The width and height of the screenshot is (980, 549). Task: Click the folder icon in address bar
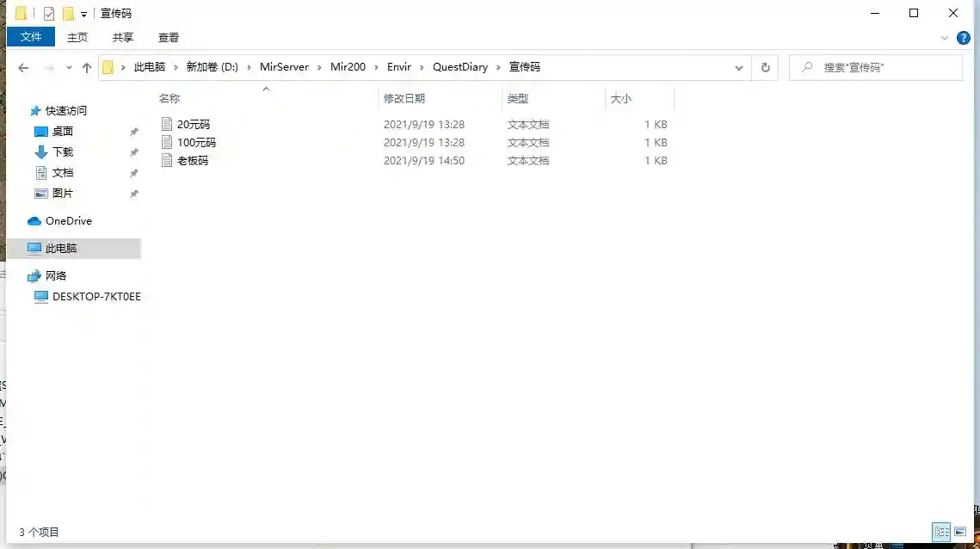click(x=108, y=67)
